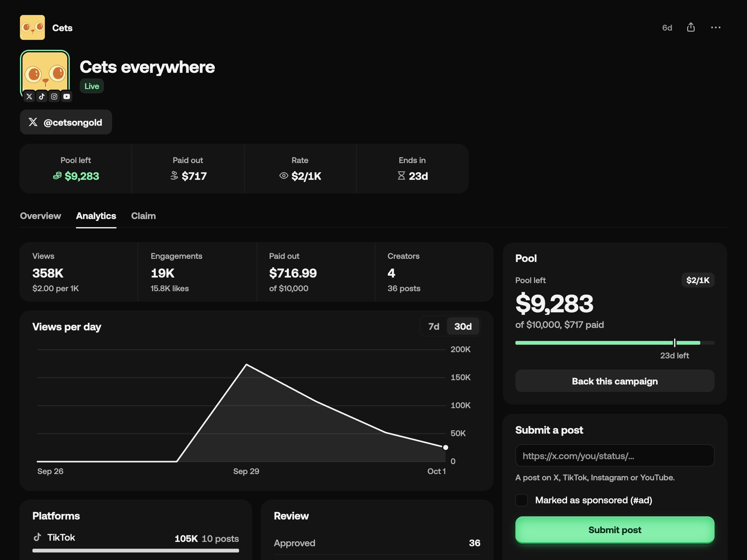Click the Views 358K stat card
The height and width of the screenshot is (560, 747).
click(x=79, y=272)
